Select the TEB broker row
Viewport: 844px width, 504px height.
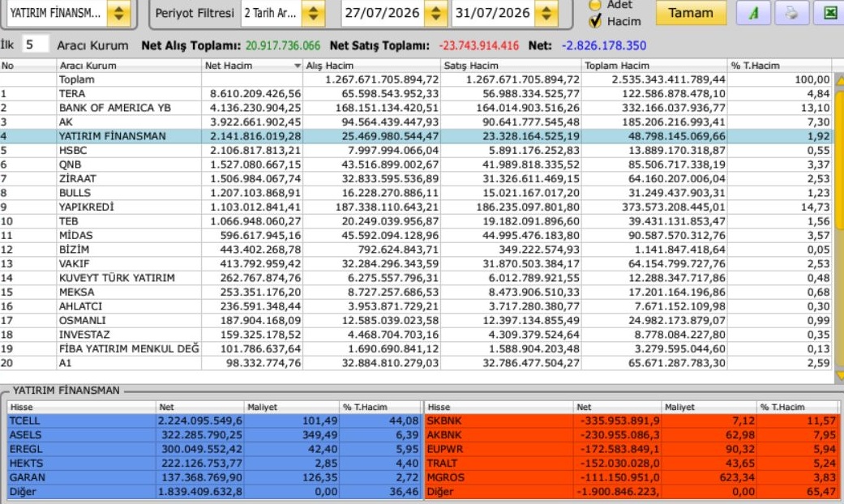(x=416, y=221)
